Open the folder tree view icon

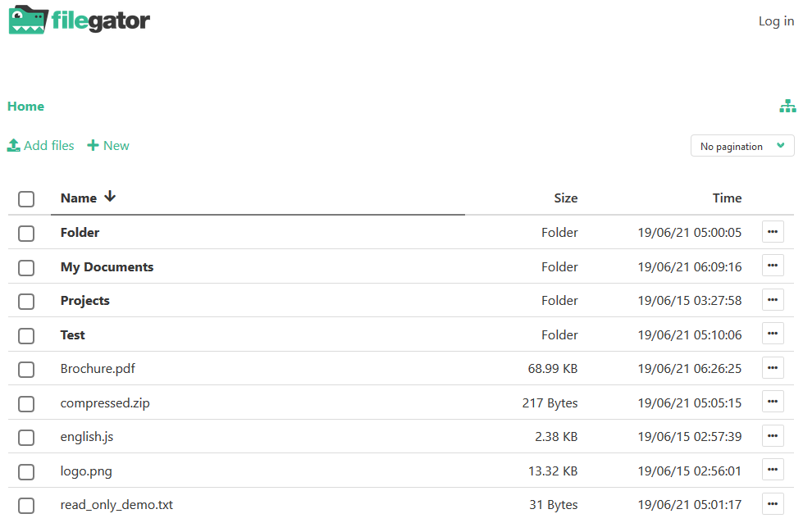[787, 106]
